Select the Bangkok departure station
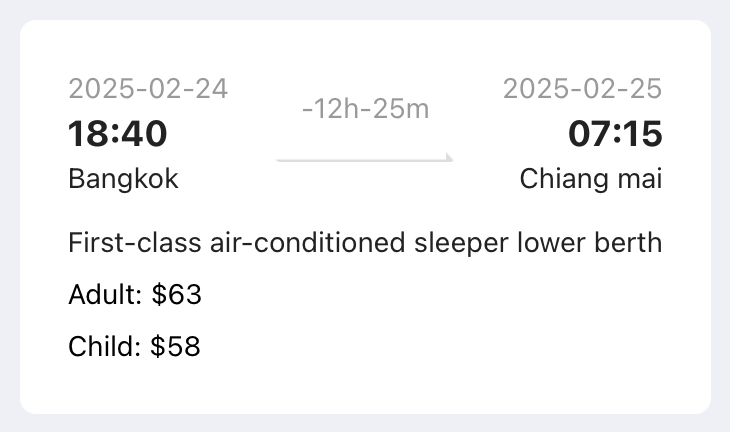This screenshot has height=432, width=730. 123,179
